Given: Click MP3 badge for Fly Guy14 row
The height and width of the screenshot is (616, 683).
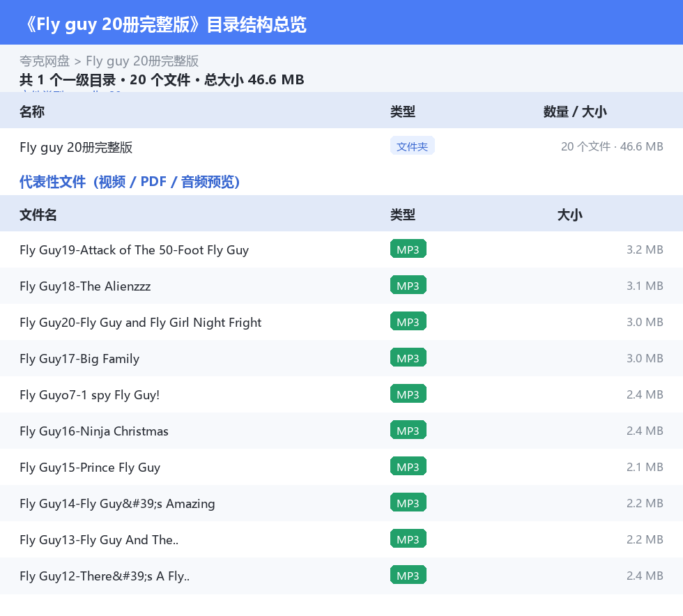Looking at the screenshot, I should coord(408,502).
